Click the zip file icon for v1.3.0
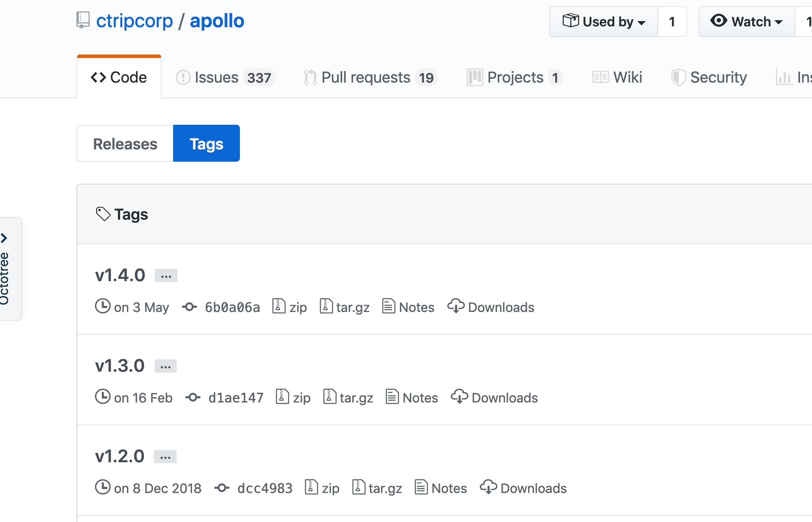This screenshot has height=522, width=812. (283, 397)
